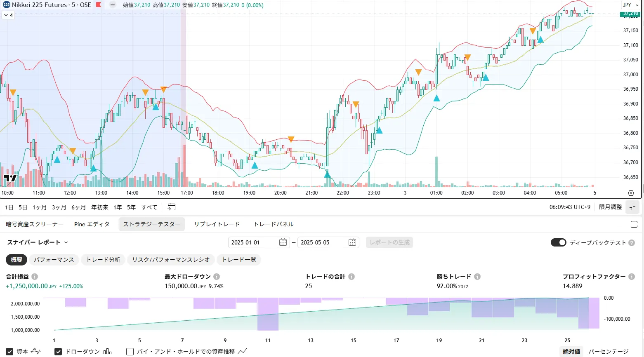Open the トレード一覧 tab

239,260
